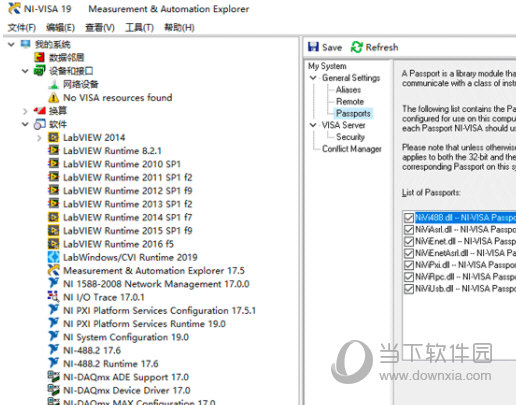This screenshot has width=516, height=405.
Task: Toggle the NiViEnetAsrl.dll passport checkbox
Action: click(x=409, y=253)
